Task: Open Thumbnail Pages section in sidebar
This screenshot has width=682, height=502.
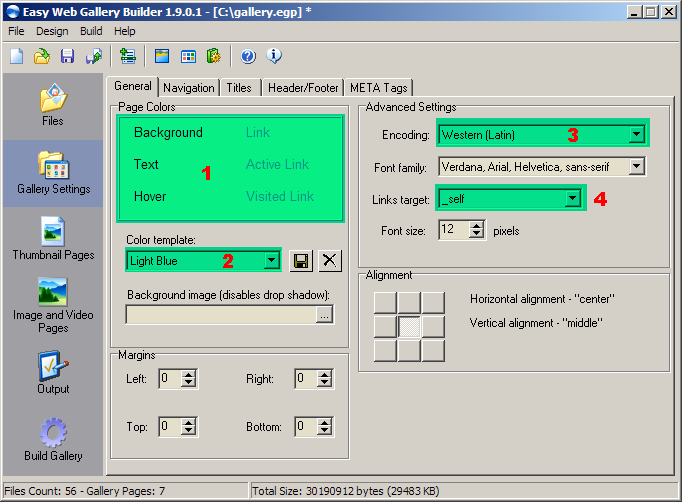Action: [53, 238]
